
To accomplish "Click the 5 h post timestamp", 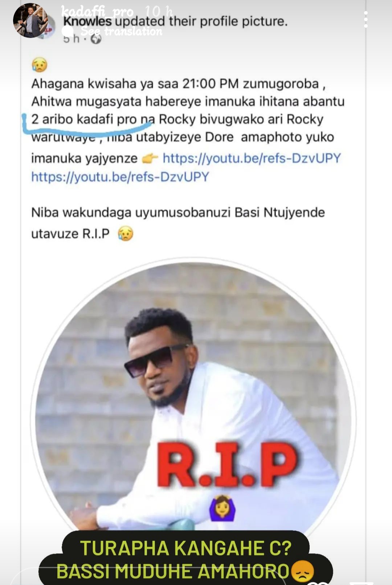I will [71, 39].
